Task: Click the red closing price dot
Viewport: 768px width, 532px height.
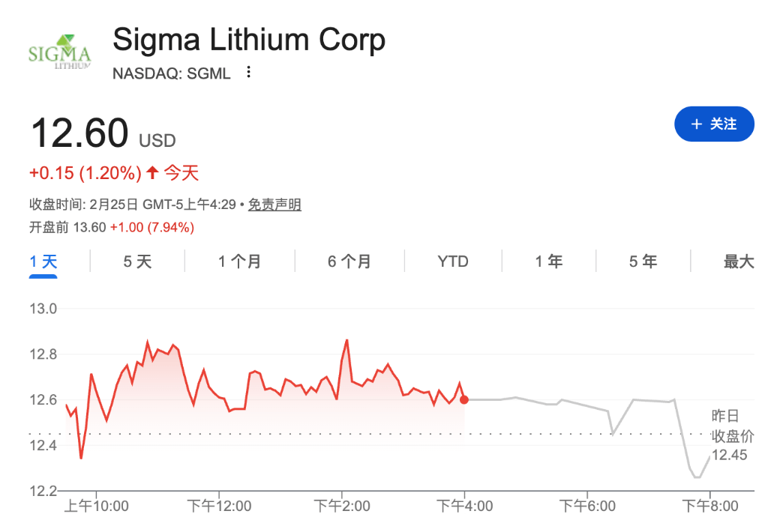Action: pos(464,399)
